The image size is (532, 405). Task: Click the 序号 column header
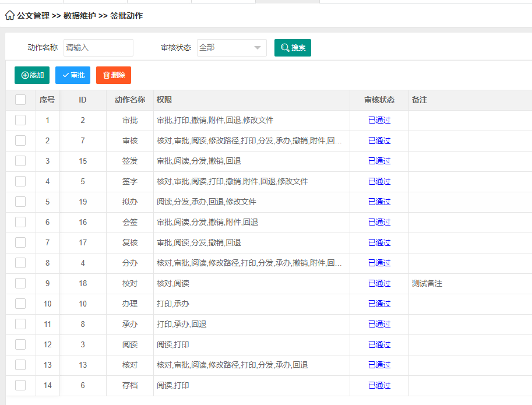tap(47, 100)
